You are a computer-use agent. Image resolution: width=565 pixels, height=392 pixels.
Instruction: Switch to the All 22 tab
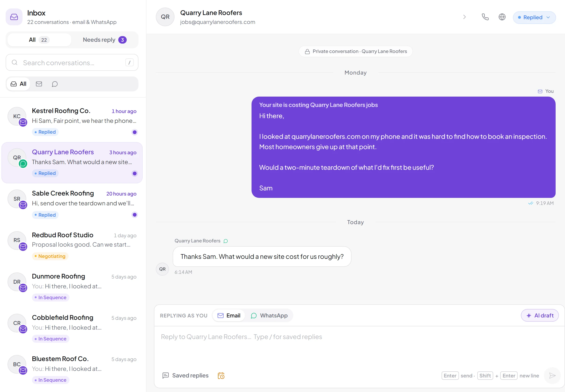click(x=39, y=40)
